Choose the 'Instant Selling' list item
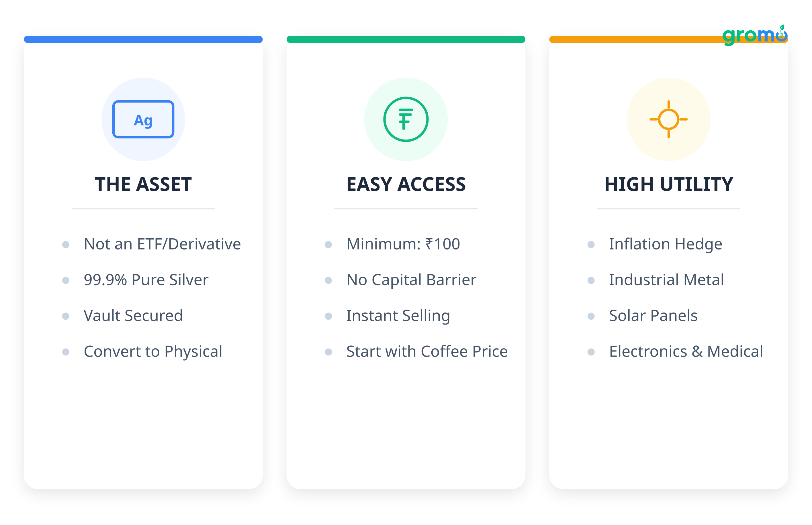Screen dimensions: 812x525 398,316
